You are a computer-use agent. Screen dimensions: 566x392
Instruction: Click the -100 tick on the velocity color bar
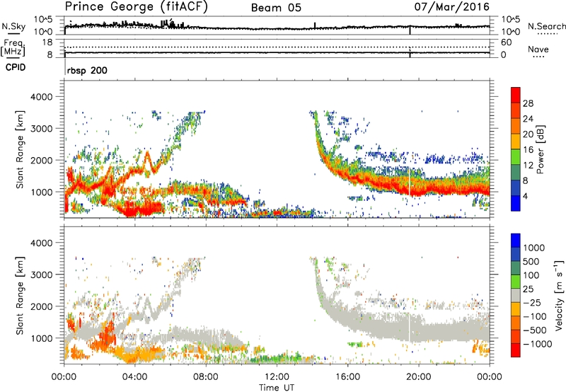point(535,316)
